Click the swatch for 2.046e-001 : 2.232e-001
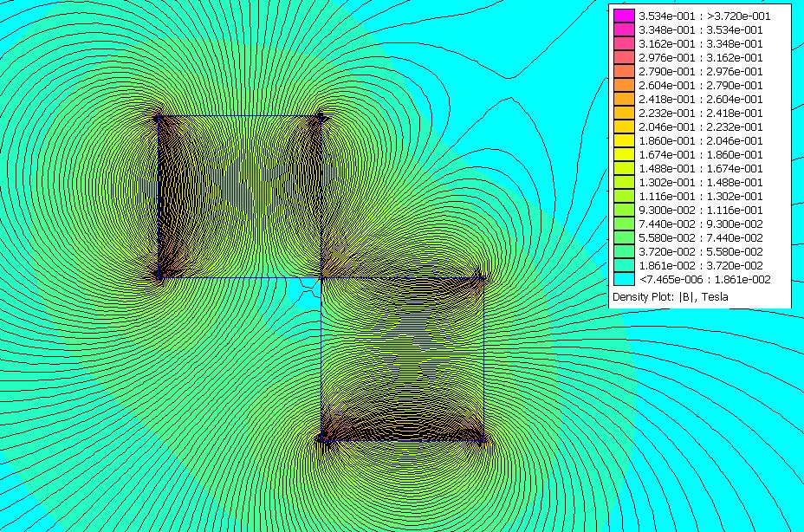Image resolution: width=804 pixels, height=532 pixels. (x=624, y=127)
